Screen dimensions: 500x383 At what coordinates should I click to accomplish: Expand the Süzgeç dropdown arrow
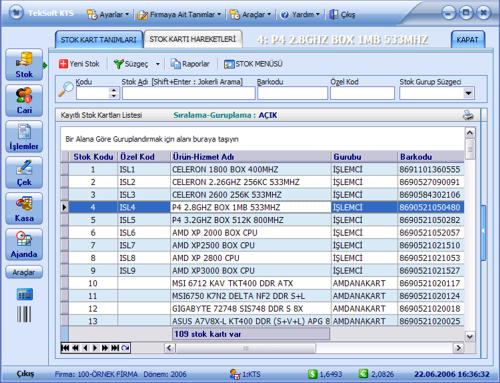click(158, 64)
